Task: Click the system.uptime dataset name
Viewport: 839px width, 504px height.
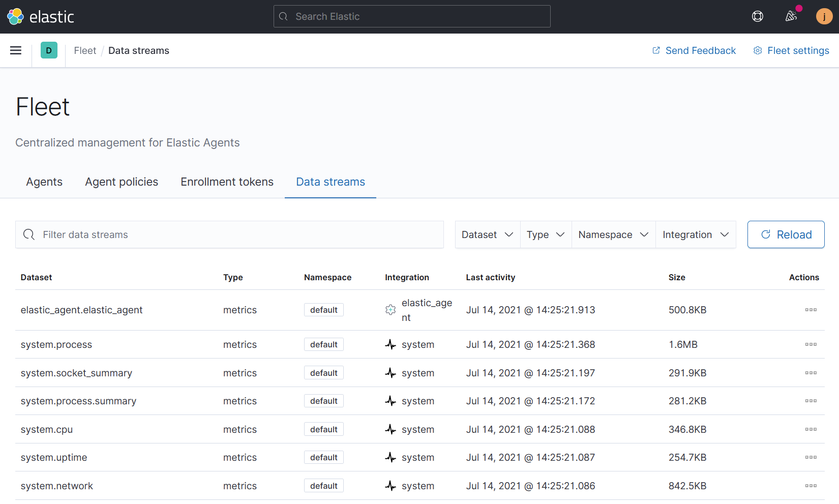Action: (x=54, y=457)
